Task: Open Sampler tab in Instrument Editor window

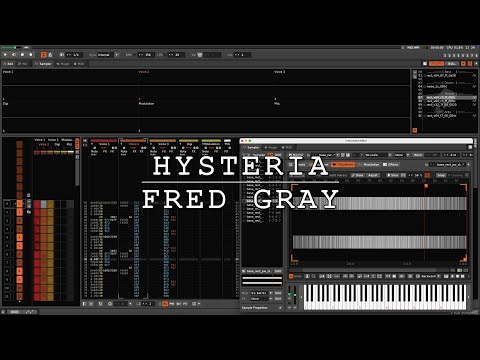Action: coord(252,147)
